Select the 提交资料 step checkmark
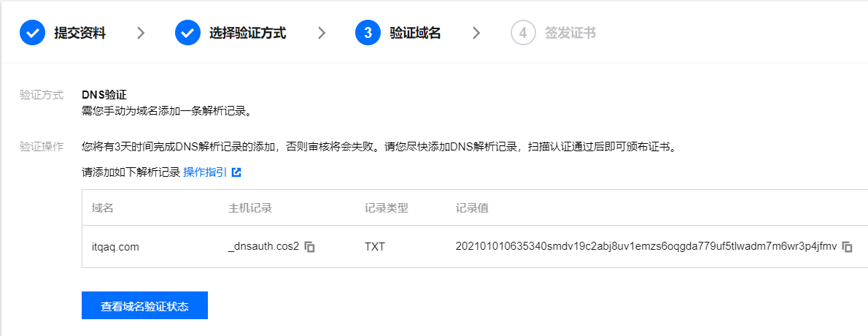 [x=32, y=34]
